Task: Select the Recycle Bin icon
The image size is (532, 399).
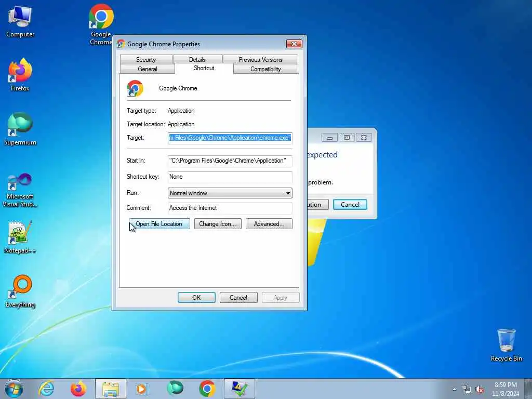Action: [506, 345]
